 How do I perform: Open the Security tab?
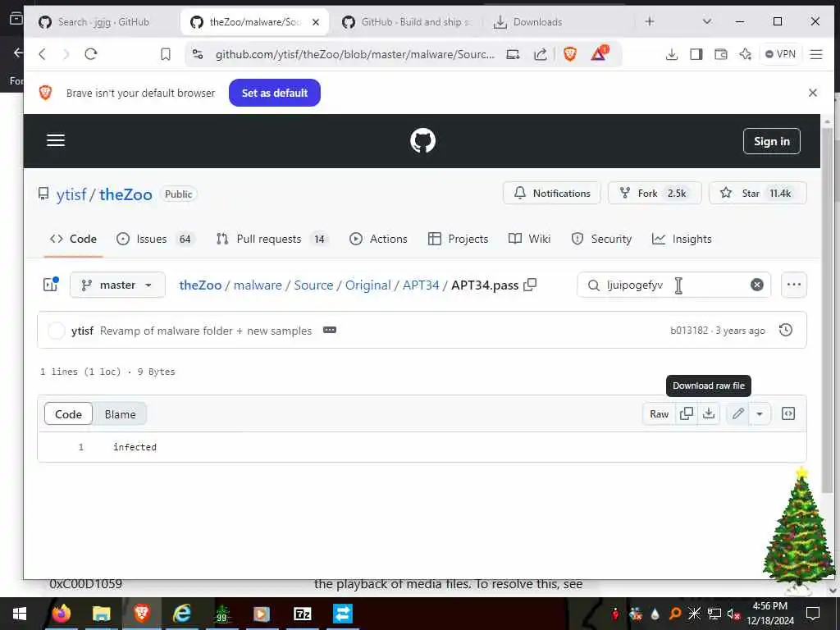click(x=601, y=239)
